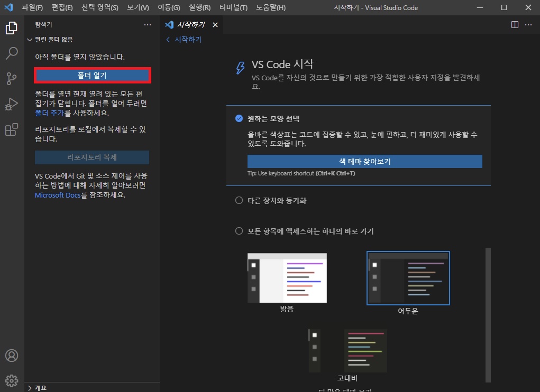Open the 보기(V) menu
Image resolution: width=540 pixels, height=392 pixels.
138,7
